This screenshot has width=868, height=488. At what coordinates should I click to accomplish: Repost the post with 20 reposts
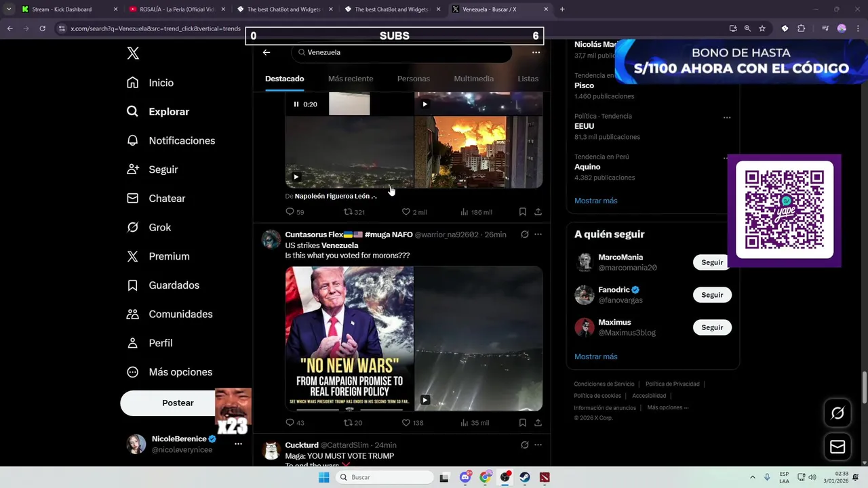[x=353, y=423]
